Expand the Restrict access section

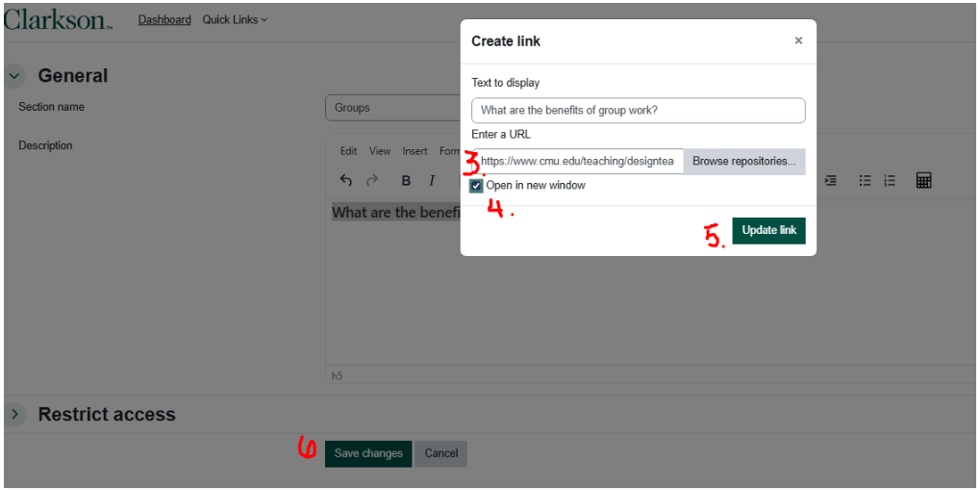click(14, 414)
